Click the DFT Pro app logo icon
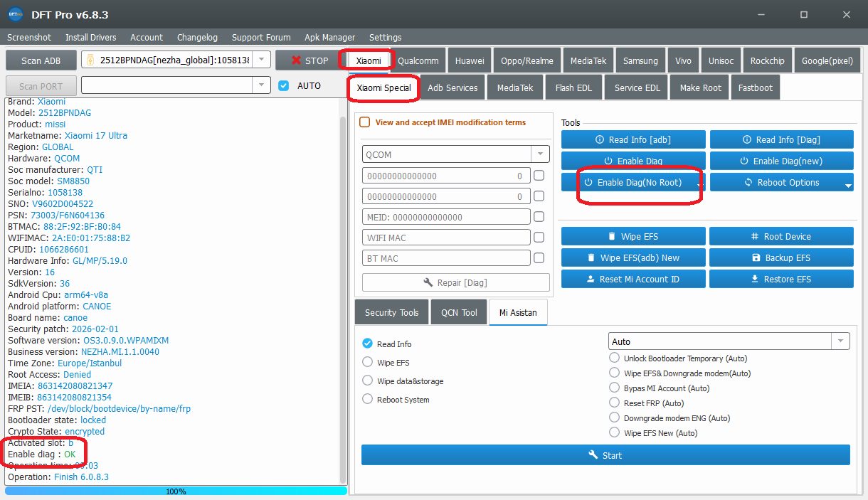The height and width of the screenshot is (500, 868). (16, 14)
